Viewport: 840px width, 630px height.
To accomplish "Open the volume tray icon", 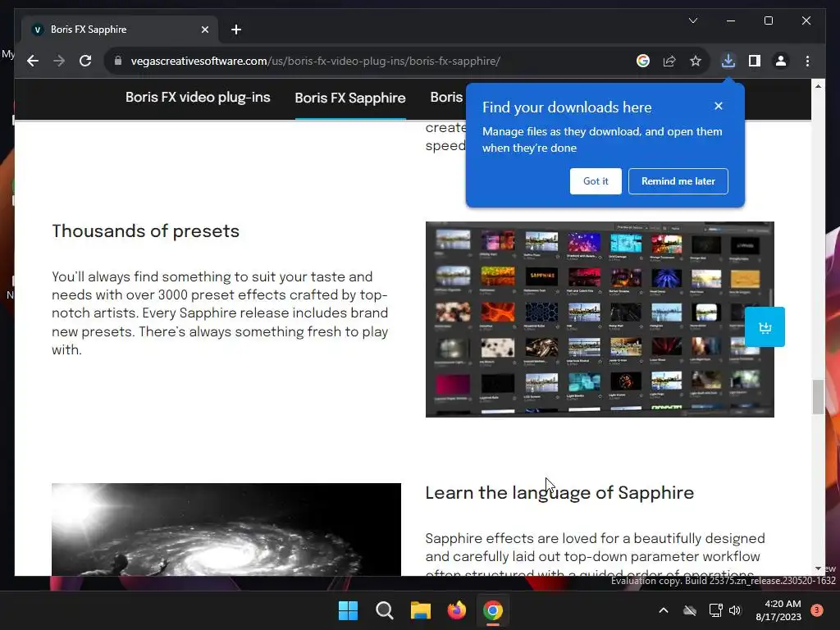I will 735,610.
